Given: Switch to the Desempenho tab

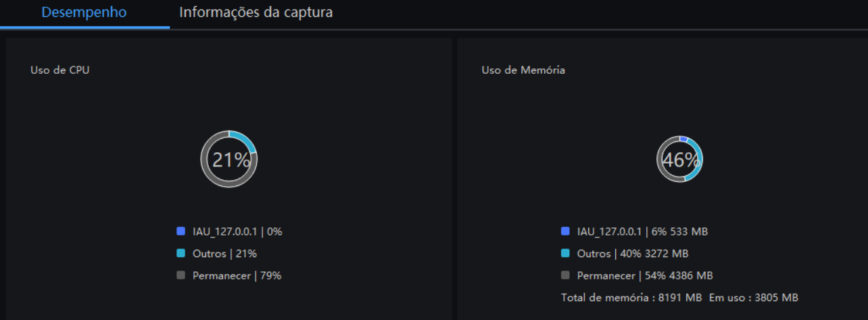Looking at the screenshot, I should coord(85,13).
